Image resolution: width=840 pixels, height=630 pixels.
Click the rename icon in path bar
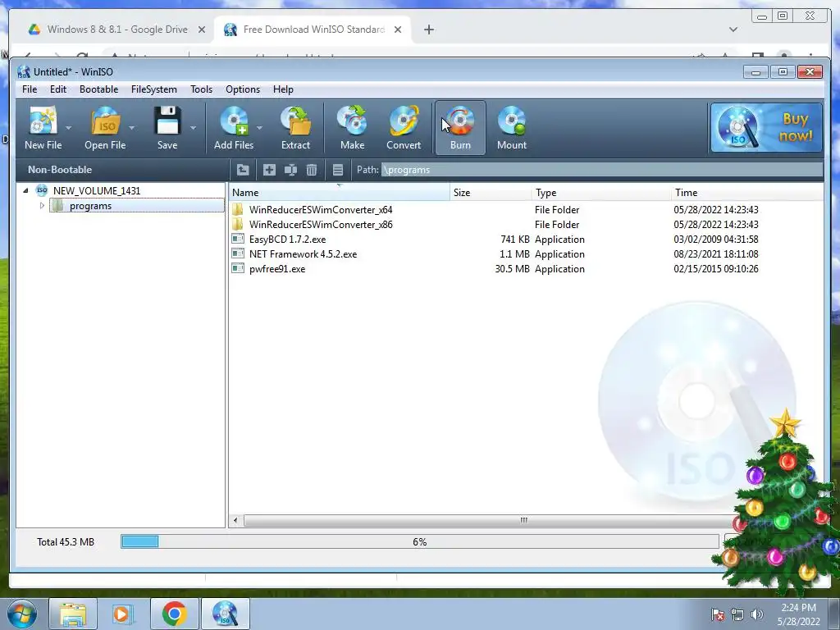[x=290, y=170]
